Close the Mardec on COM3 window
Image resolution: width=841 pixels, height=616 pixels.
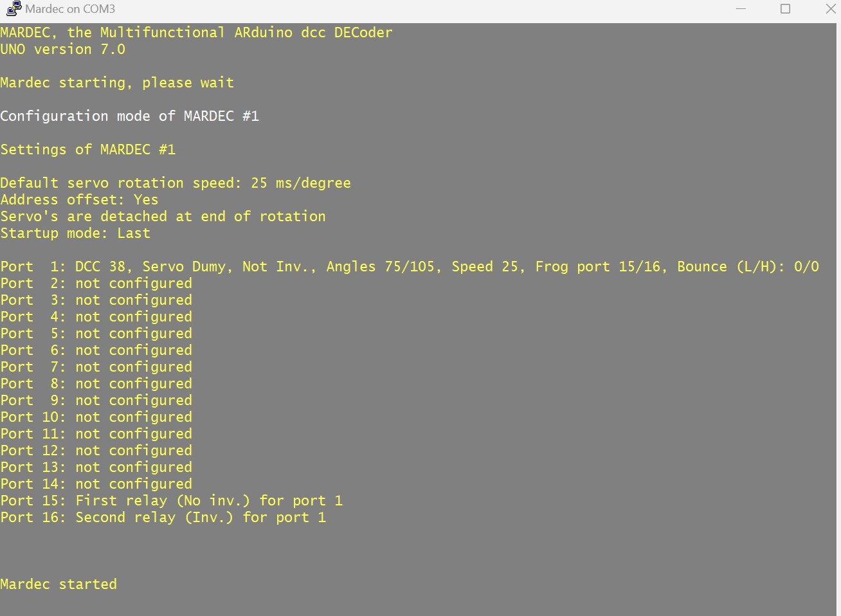click(x=829, y=9)
